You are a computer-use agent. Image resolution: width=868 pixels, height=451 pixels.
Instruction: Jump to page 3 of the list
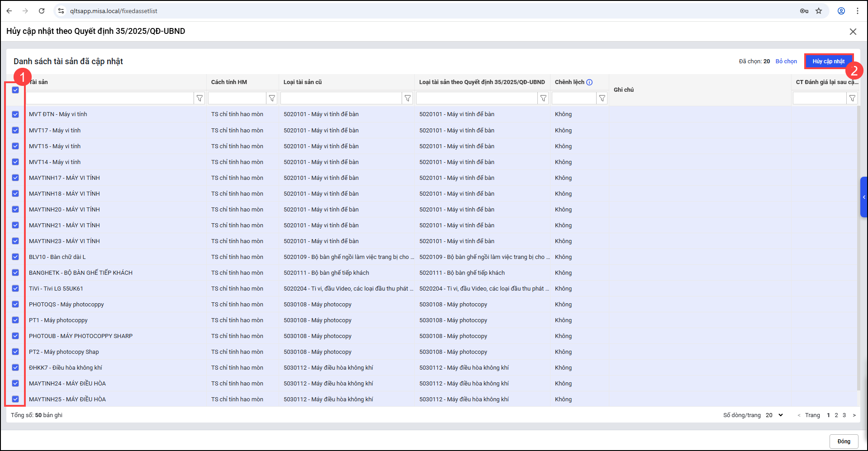(x=844, y=415)
